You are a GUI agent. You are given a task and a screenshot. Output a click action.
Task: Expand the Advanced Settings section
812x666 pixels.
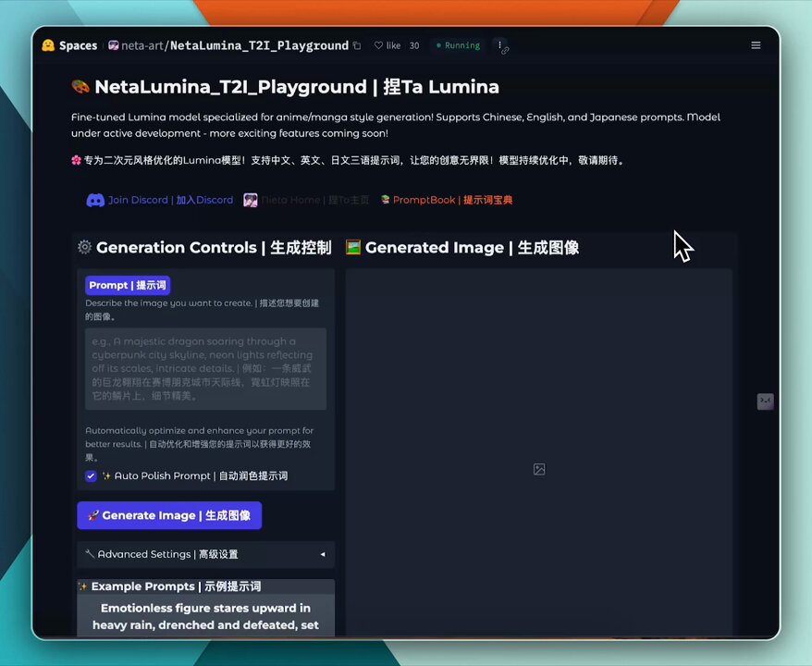pos(205,554)
